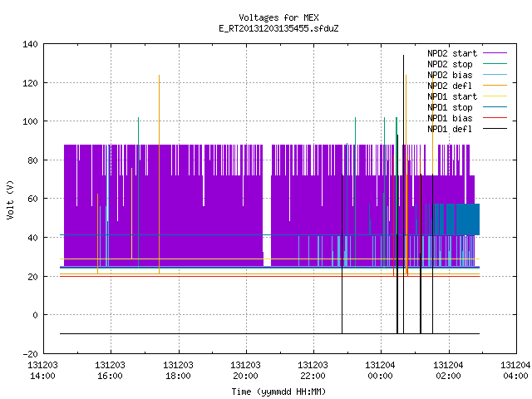Screen dimensions: 532x399
Task: Select the 'NPD1 bias' legend label
Action: pyautogui.click(x=450, y=118)
